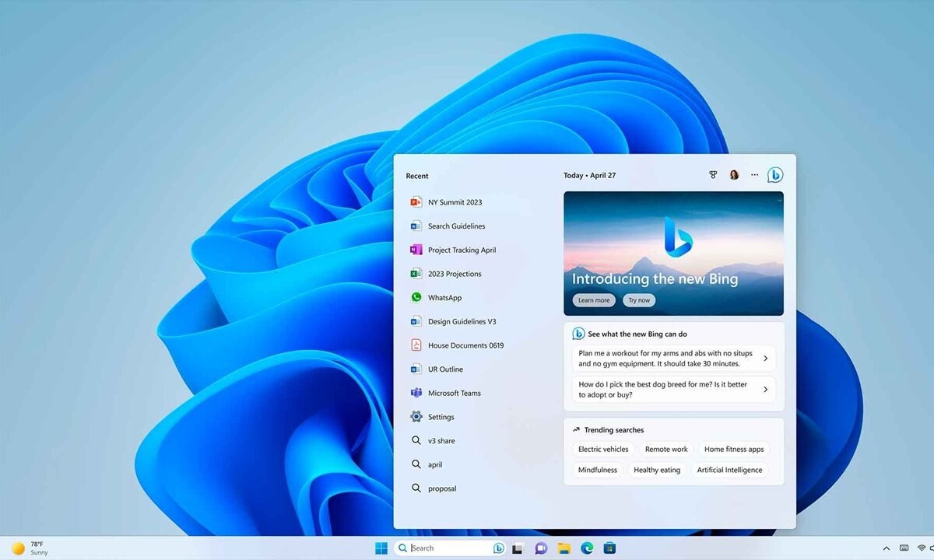Click the Microsoft Teams icon in Recent
The width and height of the screenshot is (934, 560).
pyautogui.click(x=416, y=393)
